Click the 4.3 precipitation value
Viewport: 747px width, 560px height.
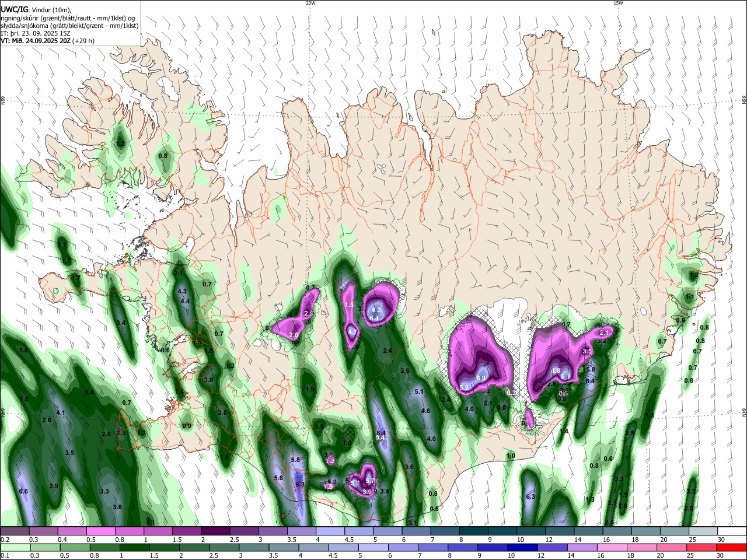[x=182, y=291]
